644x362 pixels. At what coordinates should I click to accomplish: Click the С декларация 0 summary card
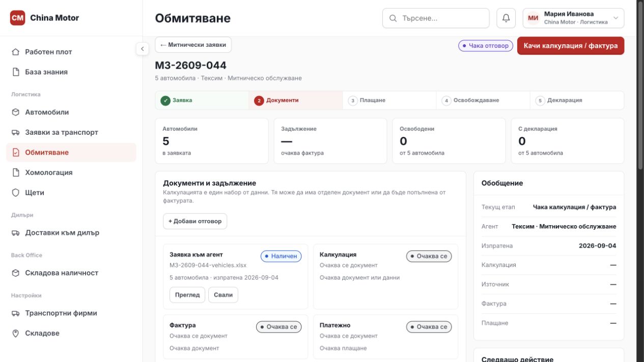568,141
